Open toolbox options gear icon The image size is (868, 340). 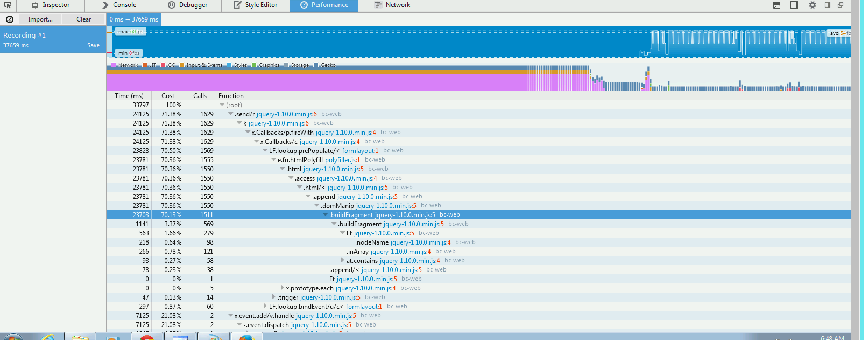coord(813,5)
